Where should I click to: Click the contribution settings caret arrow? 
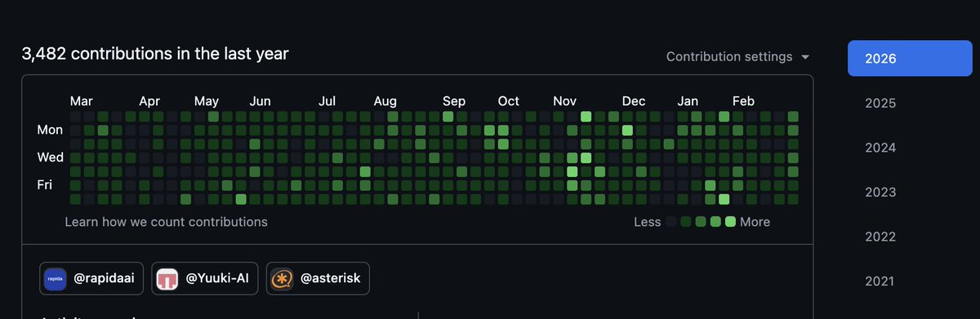point(805,58)
